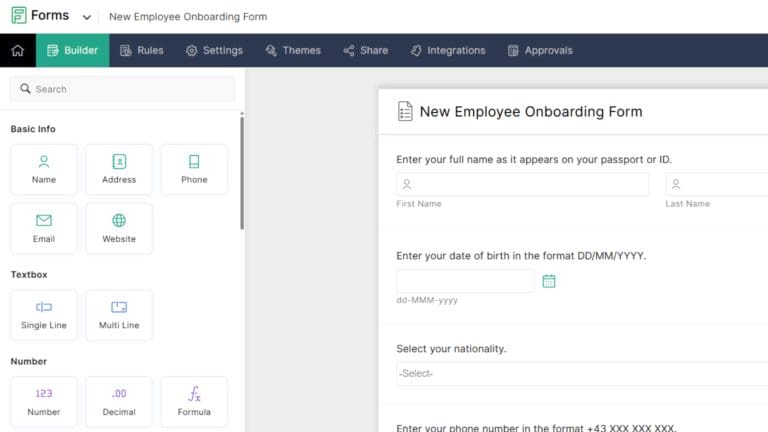This screenshot has width=768, height=432.
Task: Add the Address field
Action: coord(119,169)
